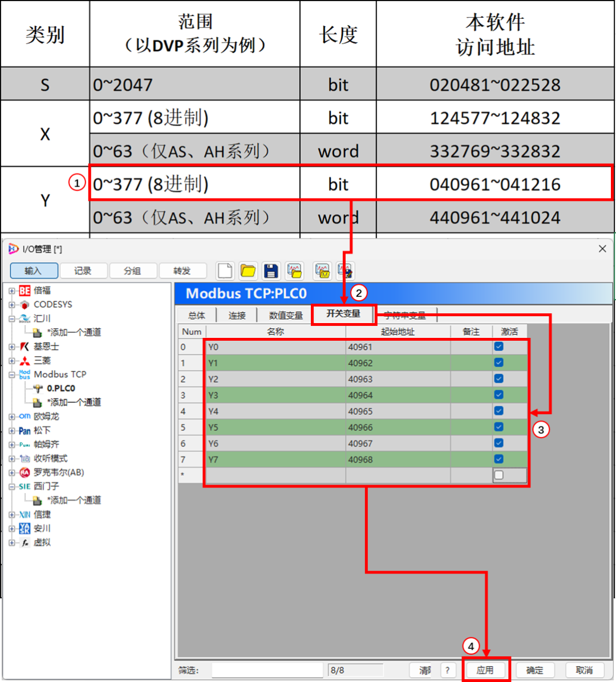Collapse the 西门子 tree node

[x=12, y=486]
